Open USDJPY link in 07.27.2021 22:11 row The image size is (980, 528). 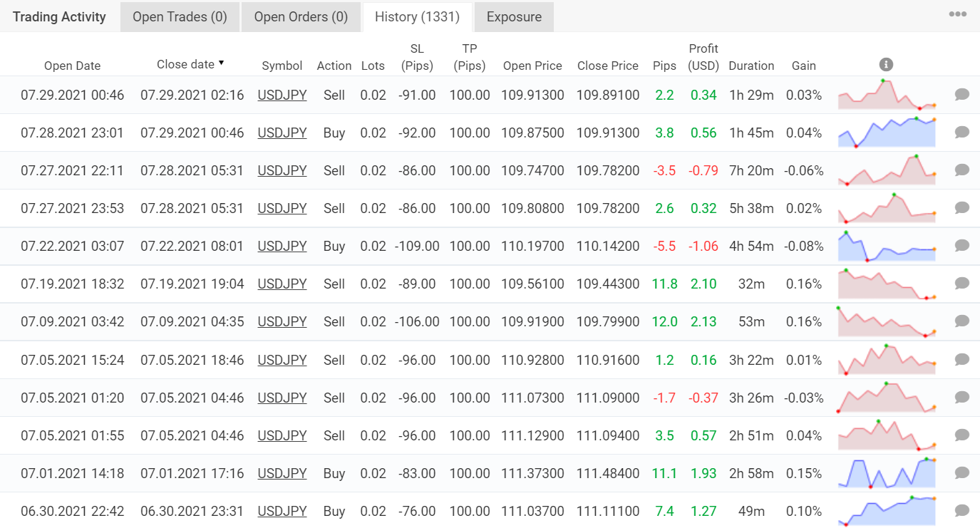(282, 170)
